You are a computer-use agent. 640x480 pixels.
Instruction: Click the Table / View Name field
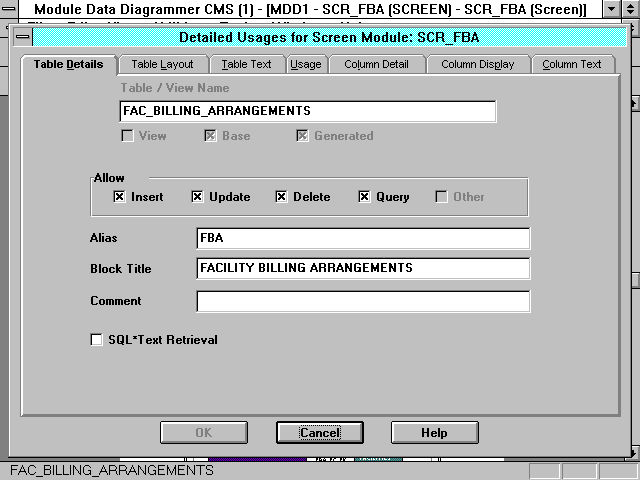pos(308,111)
